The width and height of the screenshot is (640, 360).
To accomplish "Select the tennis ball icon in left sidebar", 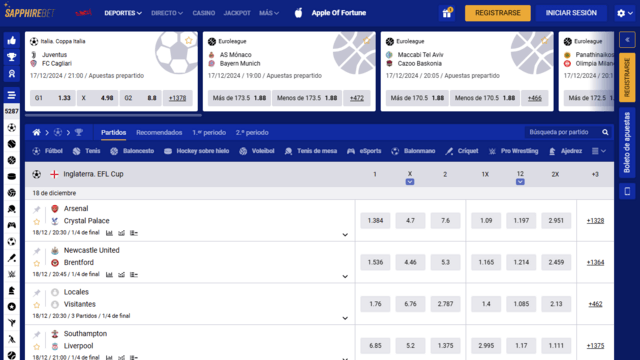I will (12, 144).
